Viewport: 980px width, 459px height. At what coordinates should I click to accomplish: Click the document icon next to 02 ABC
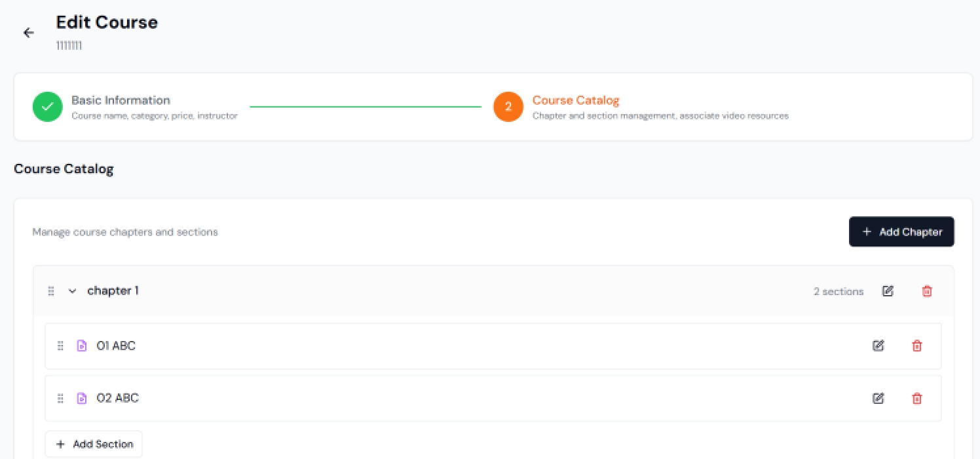point(81,398)
